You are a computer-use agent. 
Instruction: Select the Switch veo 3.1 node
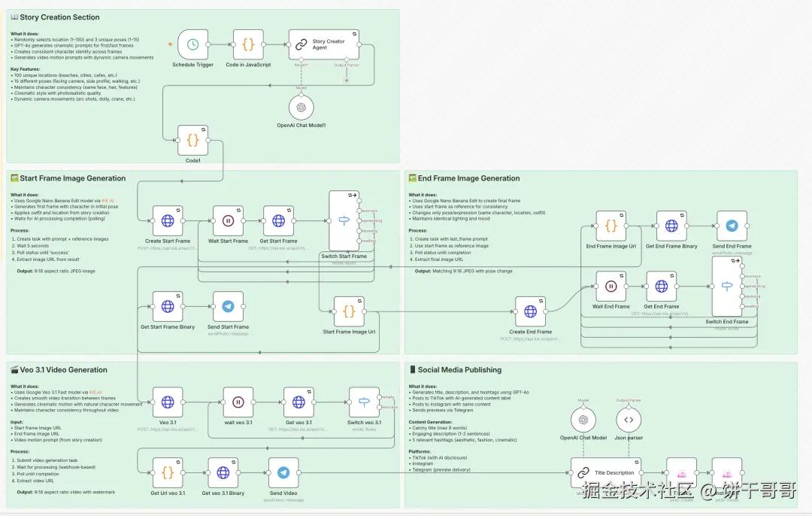point(364,402)
